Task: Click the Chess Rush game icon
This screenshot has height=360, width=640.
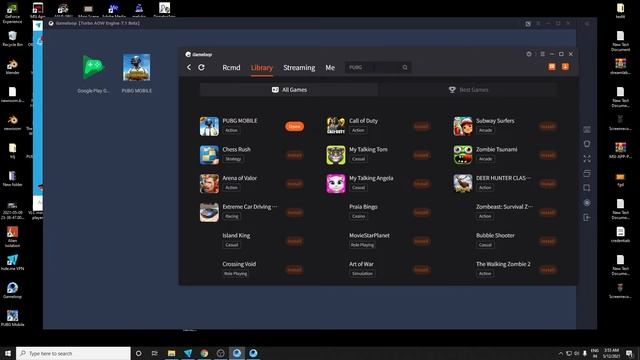Action: click(209, 155)
